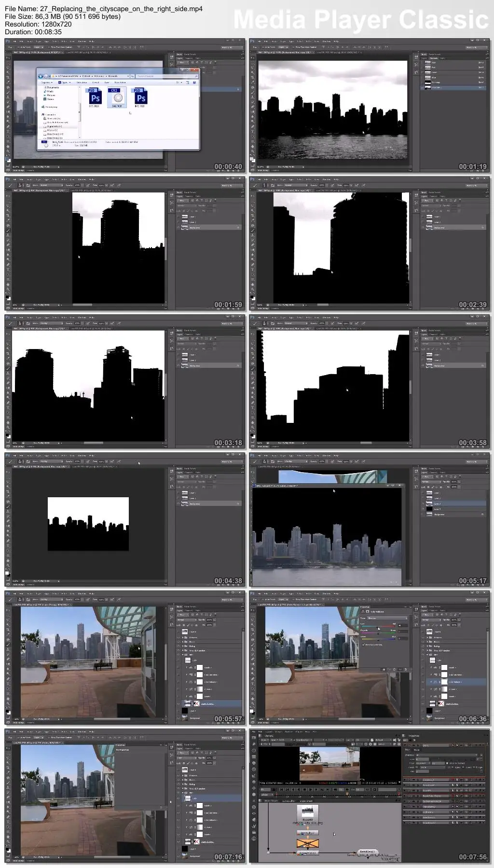This screenshot has width=494, height=868.
Task: Pick the Zoom tool in the 00:04:38 frame
Action: pos(8,565)
